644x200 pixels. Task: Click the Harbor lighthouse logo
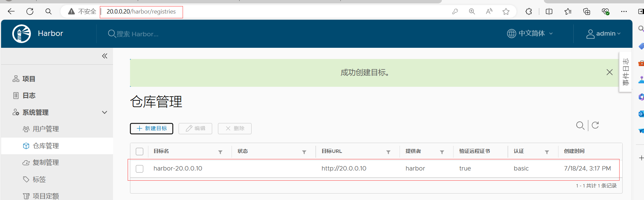pyautogui.click(x=21, y=34)
